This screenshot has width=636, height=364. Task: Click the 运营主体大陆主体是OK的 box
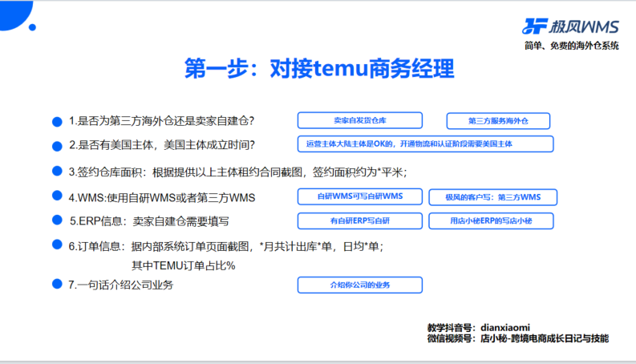pos(426,144)
